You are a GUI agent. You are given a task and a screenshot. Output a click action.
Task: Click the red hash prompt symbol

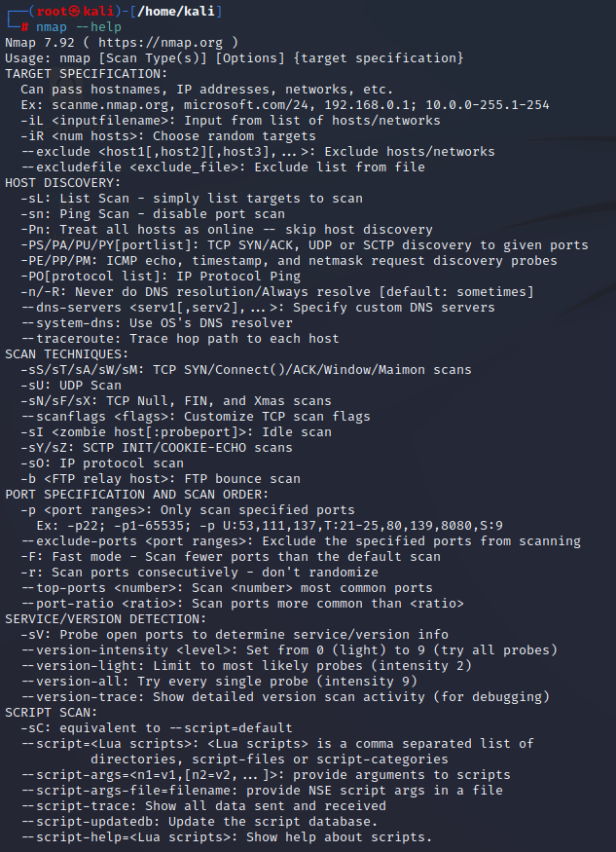[x=24, y=27]
